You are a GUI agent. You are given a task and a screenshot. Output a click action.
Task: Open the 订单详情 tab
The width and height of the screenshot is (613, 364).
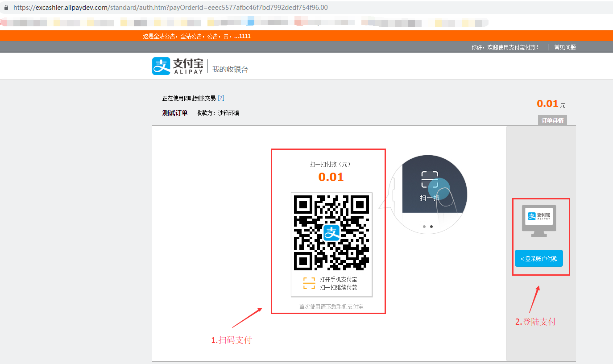click(x=552, y=120)
